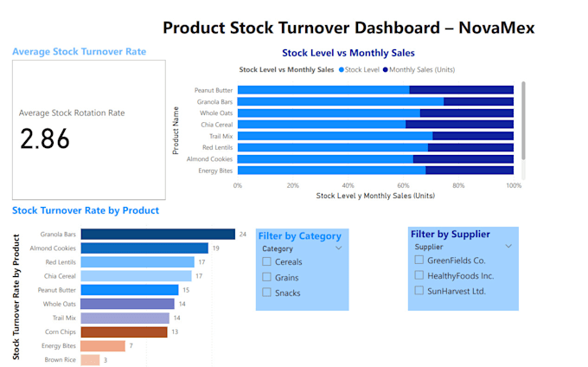Collapse the Category slicer chevron
The image size is (588, 367).
coord(339,248)
